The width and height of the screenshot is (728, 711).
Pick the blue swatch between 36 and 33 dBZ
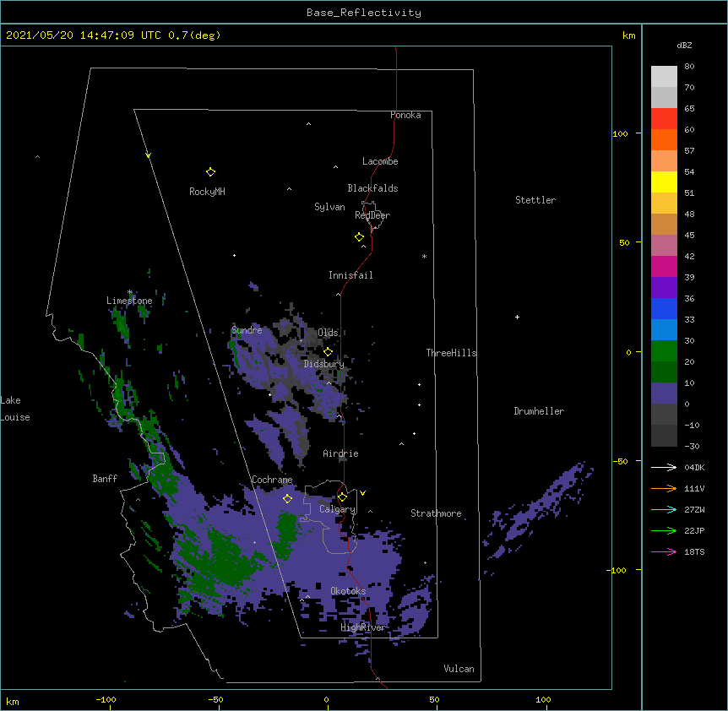pyautogui.click(x=664, y=308)
